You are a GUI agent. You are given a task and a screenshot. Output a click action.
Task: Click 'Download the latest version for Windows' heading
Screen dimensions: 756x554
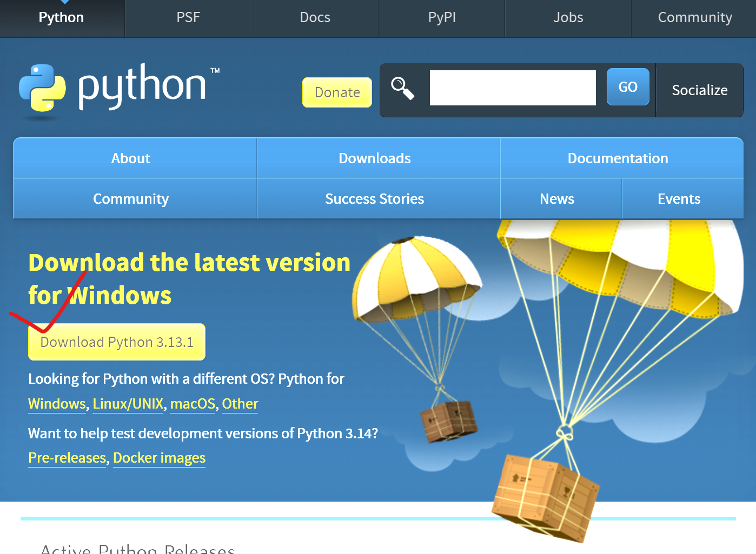click(x=189, y=279)
